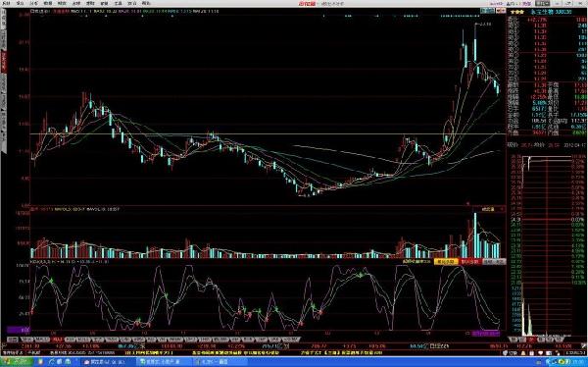
Task: Click the gray button below the volume chart
Action: pos(494,261)
